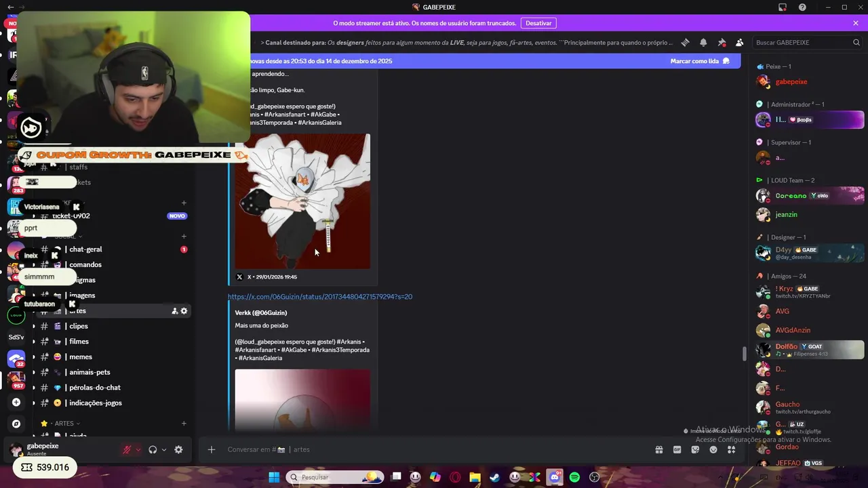
Task: Open the LOUD server icon in sidebar
Action: (x=16, y=315)
